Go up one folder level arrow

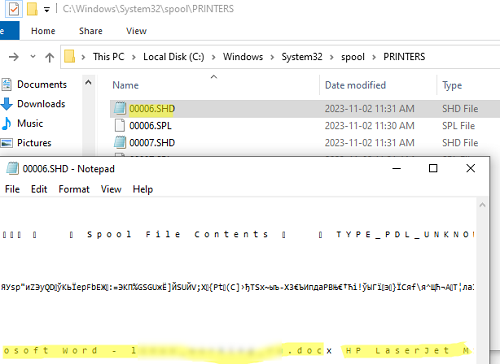point(50,57)
